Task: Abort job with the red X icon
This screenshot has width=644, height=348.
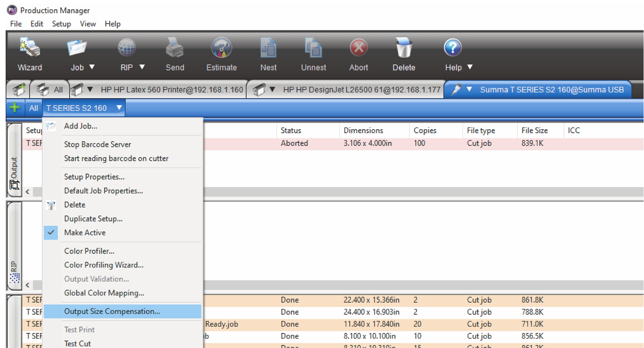Action: click(x=359, y=48)
